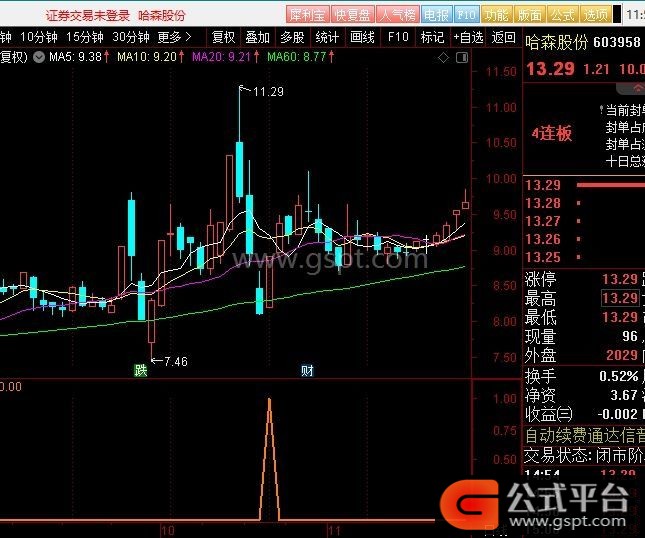The height and width of the screenshot is (538, 645).
Task: Click the 返回 back button
Action: point(503,37)
